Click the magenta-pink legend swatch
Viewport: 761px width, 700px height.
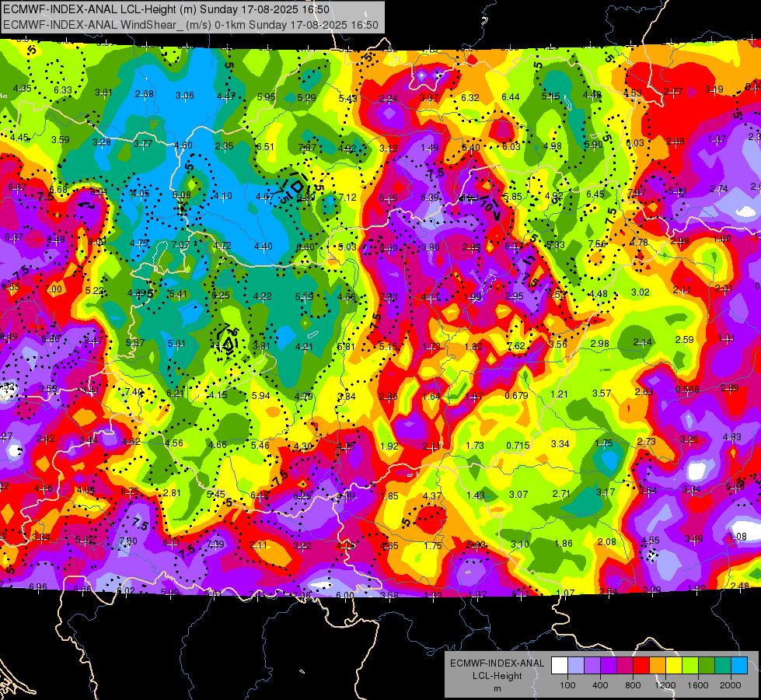pyautogui.click(x=625, y=666)
